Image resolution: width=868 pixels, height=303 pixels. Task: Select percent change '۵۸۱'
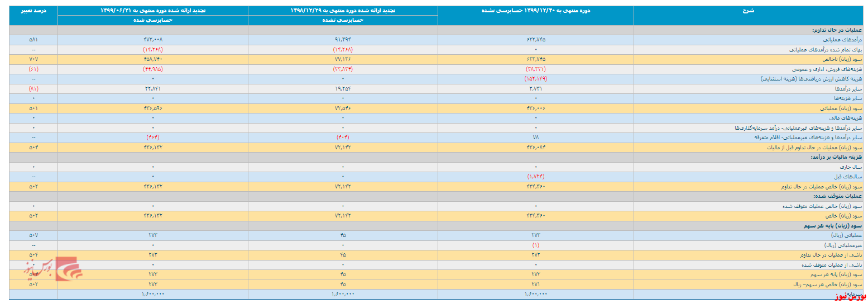pyautogui.click(x=33, y=40)
